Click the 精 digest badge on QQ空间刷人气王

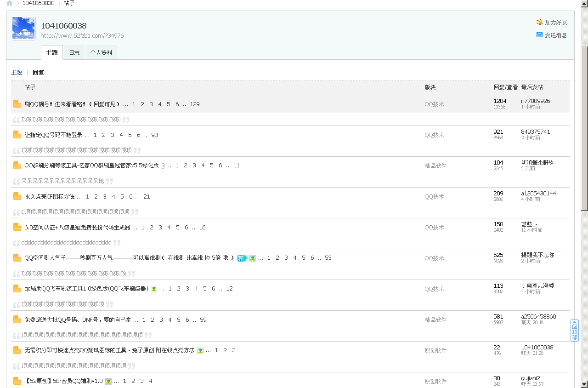242,258
